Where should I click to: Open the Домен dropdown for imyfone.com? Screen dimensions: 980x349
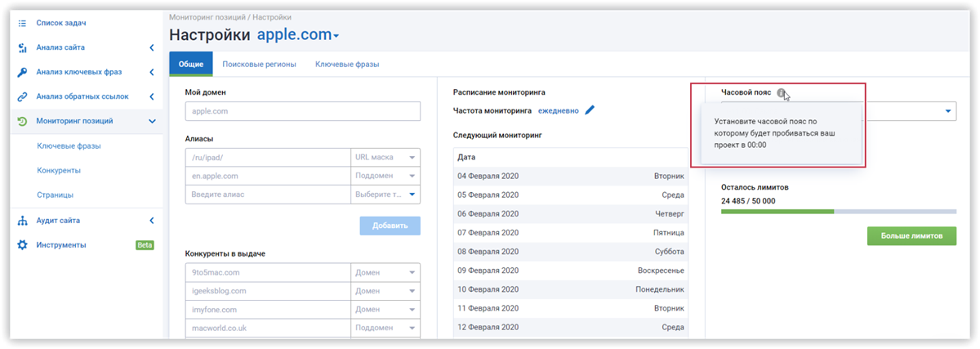385,310
